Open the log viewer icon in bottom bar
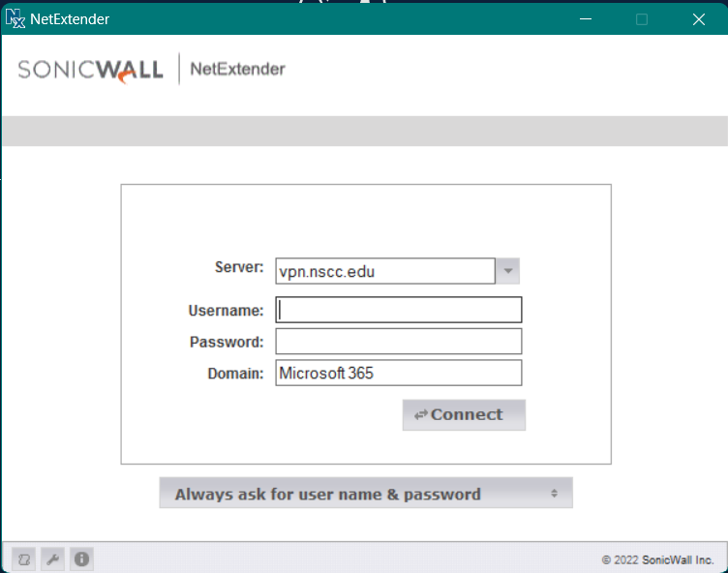The height and width of the screenshot is (573, 728). pos(23,558)
